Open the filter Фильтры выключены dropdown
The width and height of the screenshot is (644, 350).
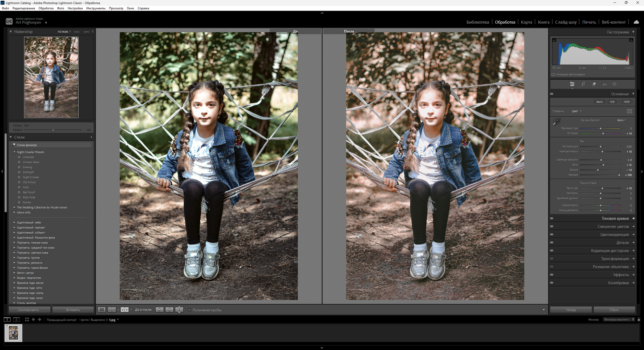click(619, 319)
